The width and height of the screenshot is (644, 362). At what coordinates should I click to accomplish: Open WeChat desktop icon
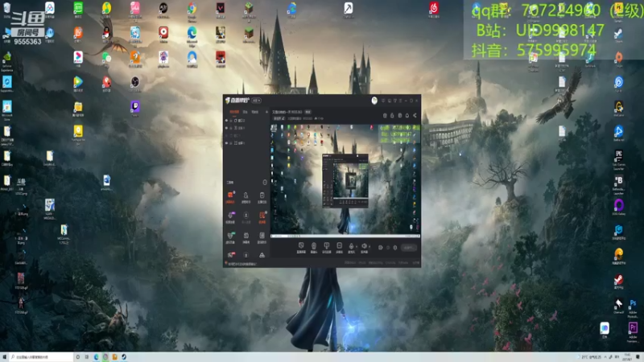click(107, 57)
